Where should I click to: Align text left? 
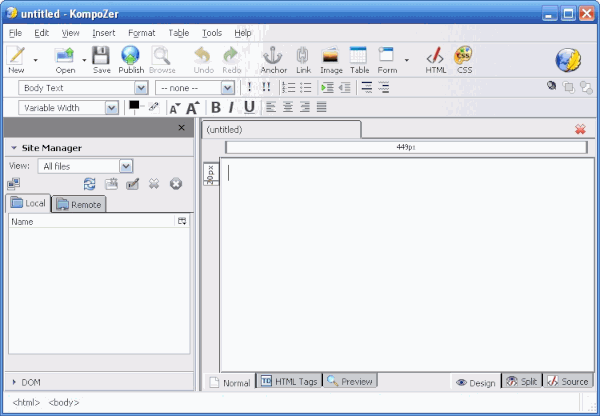click(271, 107)
